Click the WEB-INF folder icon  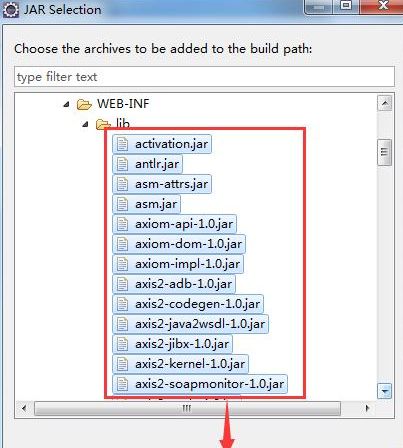pyautogui.click(x=84, y=105)
